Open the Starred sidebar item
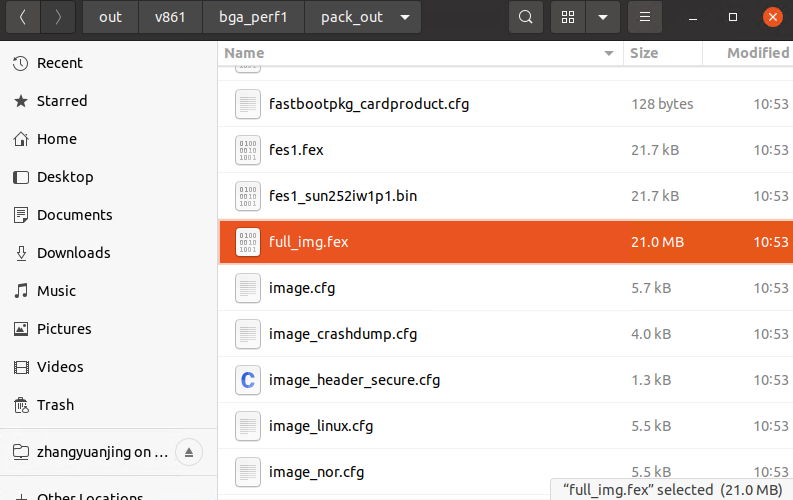Viewport: 793px width, 500px height. (x=62, y=101)
